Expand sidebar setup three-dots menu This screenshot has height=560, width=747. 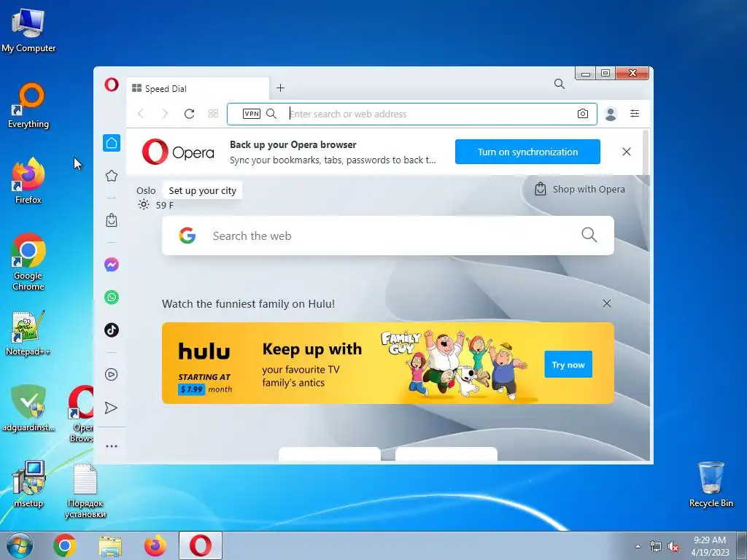(112, 446)
